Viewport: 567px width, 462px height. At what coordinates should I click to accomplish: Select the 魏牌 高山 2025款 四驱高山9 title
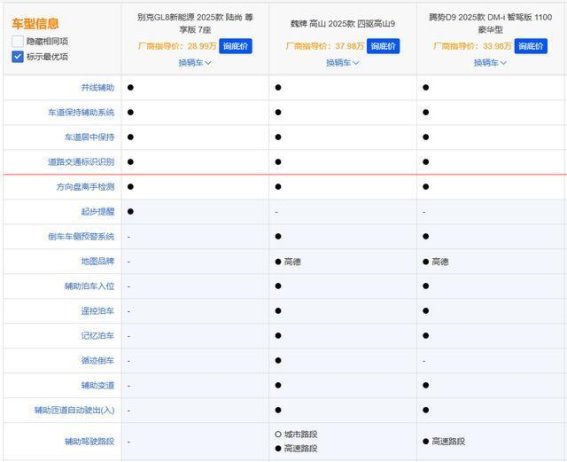[342, 24]
